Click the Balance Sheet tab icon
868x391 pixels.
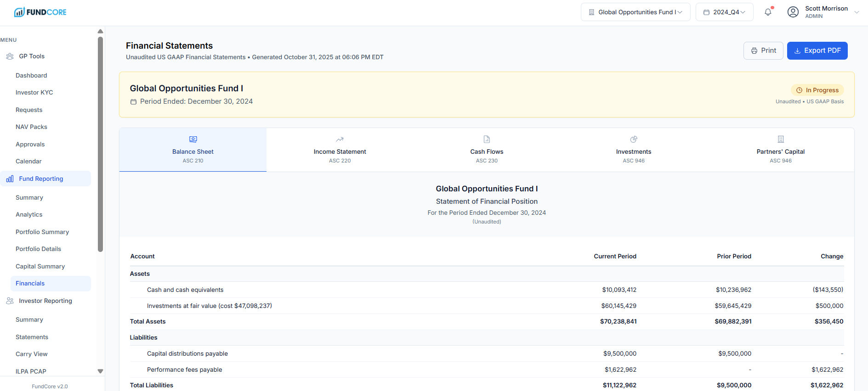(x=193, y=139)
